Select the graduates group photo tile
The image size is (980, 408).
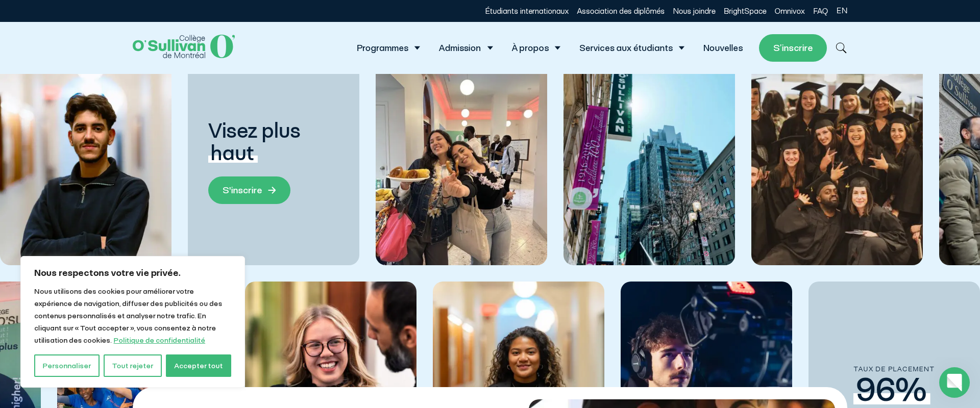837,169
